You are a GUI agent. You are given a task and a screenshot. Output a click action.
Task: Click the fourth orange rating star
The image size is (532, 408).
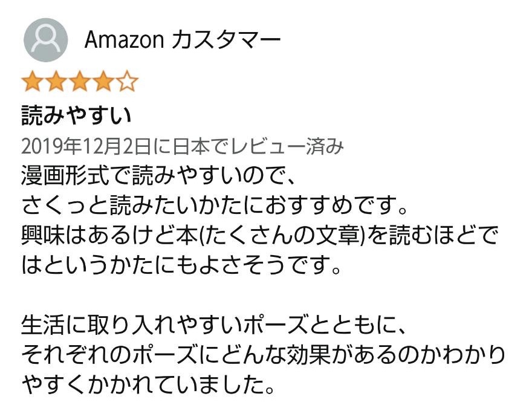(103, 82)
